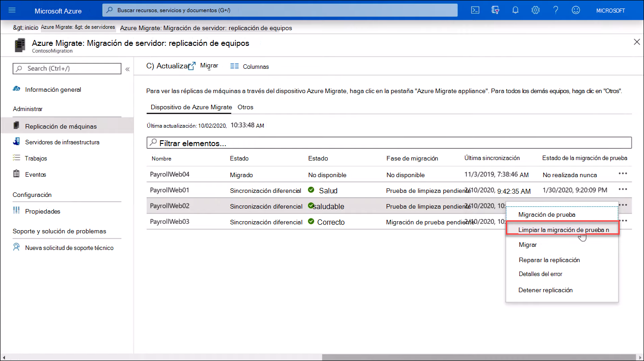Open the help question mark icon
Screen dimensions: 644x361
556,10
